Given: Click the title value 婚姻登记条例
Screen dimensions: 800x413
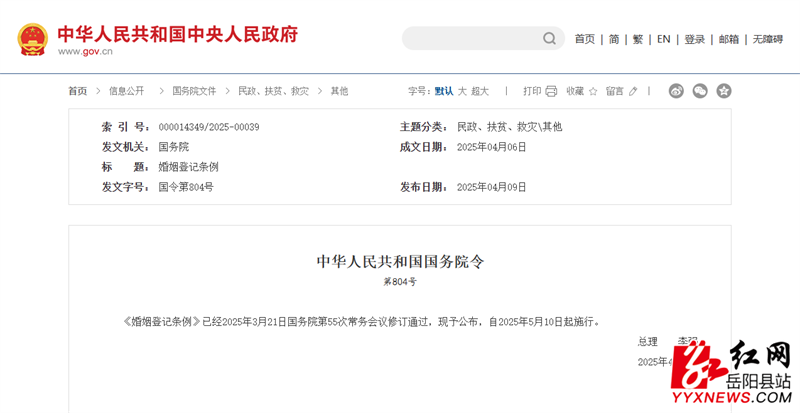Looking at the screenshot, I should point(188,167).
